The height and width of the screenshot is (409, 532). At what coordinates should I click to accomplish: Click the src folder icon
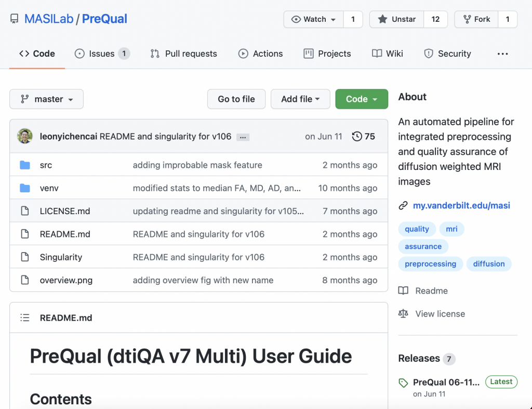(24, 165)
